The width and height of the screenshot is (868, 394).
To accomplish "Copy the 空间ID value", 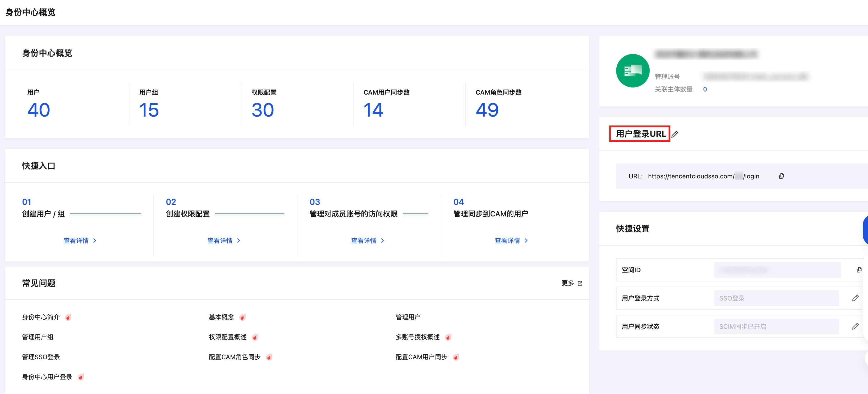I will click(x=859, y=270).
